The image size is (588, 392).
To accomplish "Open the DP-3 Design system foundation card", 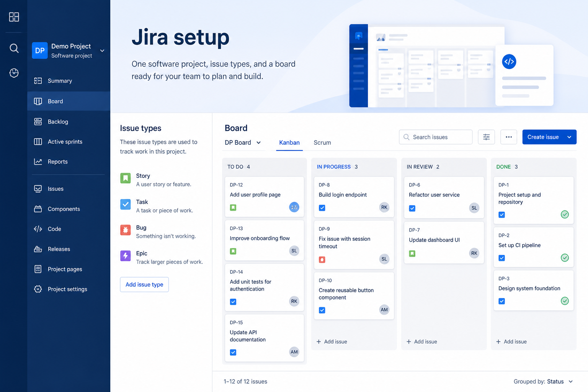I will pyautogui.click(x=534, y=290).
